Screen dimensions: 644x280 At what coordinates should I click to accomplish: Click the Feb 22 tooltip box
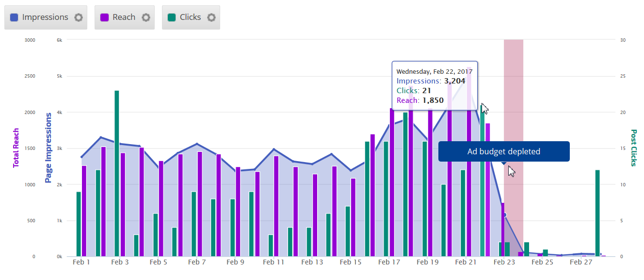click(435, 85)
